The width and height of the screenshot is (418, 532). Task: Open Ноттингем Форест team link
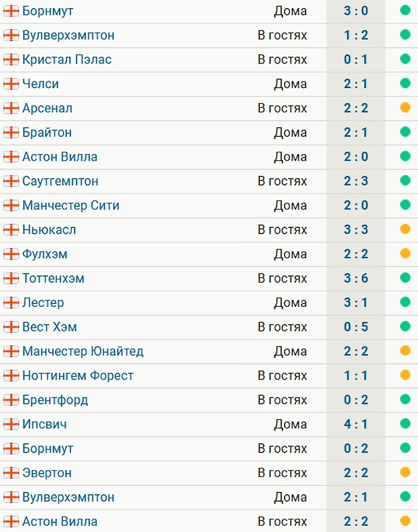point(77,376)
